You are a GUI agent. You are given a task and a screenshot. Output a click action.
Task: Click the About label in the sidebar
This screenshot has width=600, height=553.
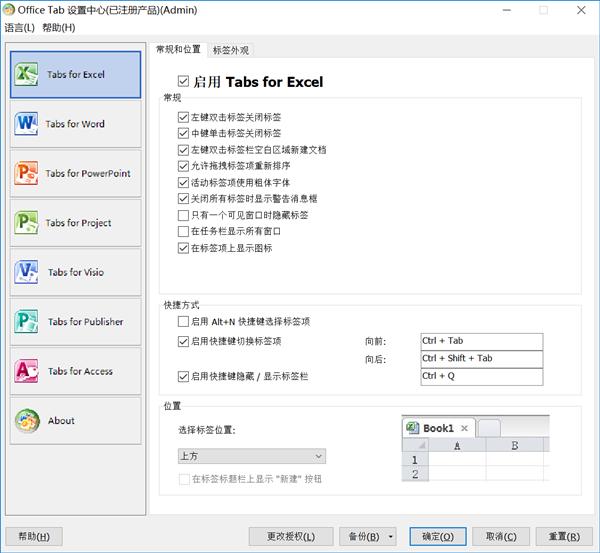point(61,421)
